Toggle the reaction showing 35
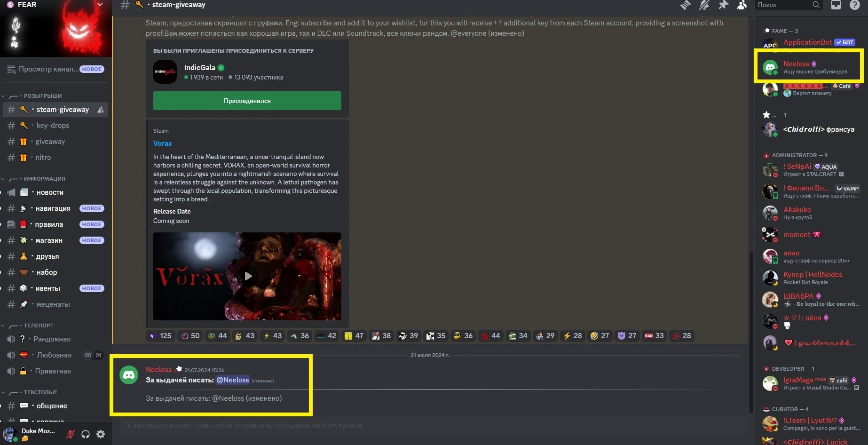868x445 pixels. 436,336
